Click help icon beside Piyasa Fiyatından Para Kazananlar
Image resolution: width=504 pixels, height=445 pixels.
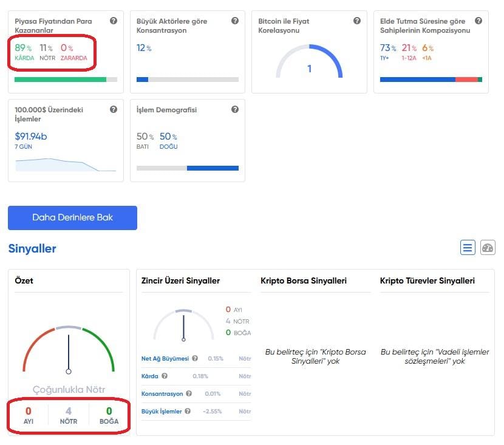[x=114, y=21]
